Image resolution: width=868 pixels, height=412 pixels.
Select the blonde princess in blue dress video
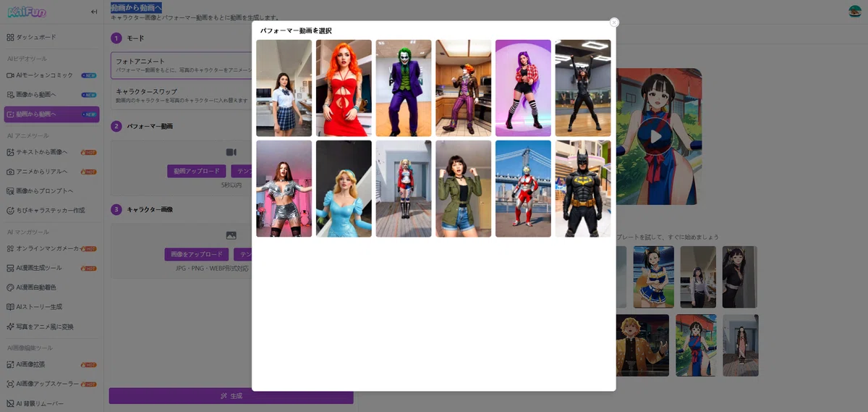344,188
